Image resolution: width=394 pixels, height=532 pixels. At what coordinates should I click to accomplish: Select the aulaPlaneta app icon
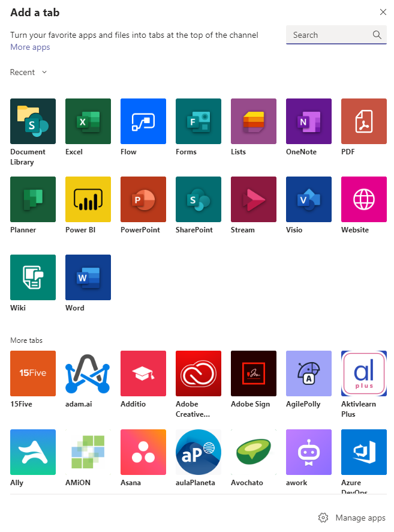[198, 452]
